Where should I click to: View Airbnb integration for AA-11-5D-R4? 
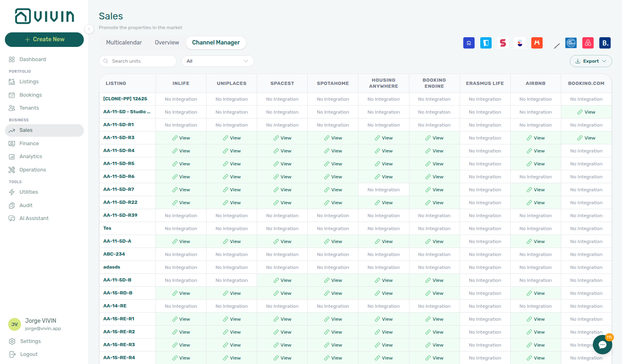[535, 151]
